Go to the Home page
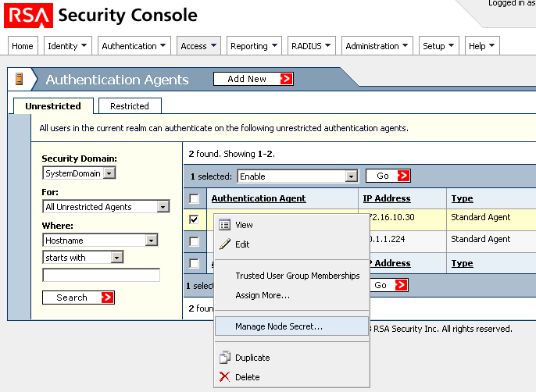Image resolution: width=536 pixels, height=392 pixels. 23,46
